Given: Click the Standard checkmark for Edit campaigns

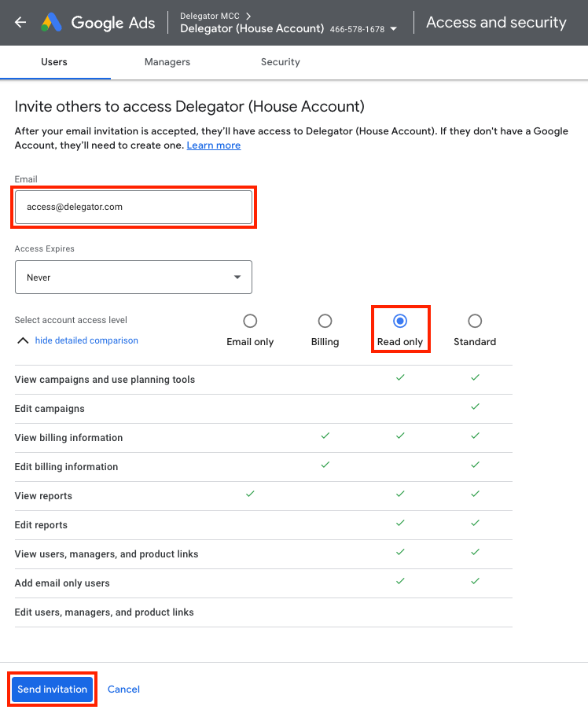Looking at the screenshot, I should (475, 406).
